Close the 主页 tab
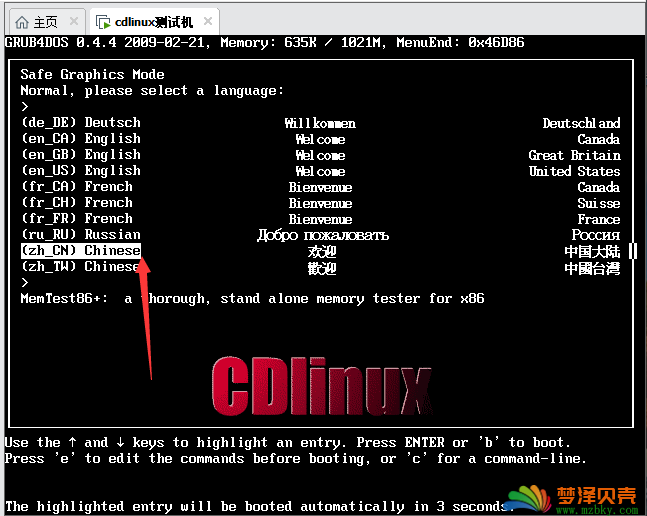This screenshot has height=516, width=647. point(74,21)
